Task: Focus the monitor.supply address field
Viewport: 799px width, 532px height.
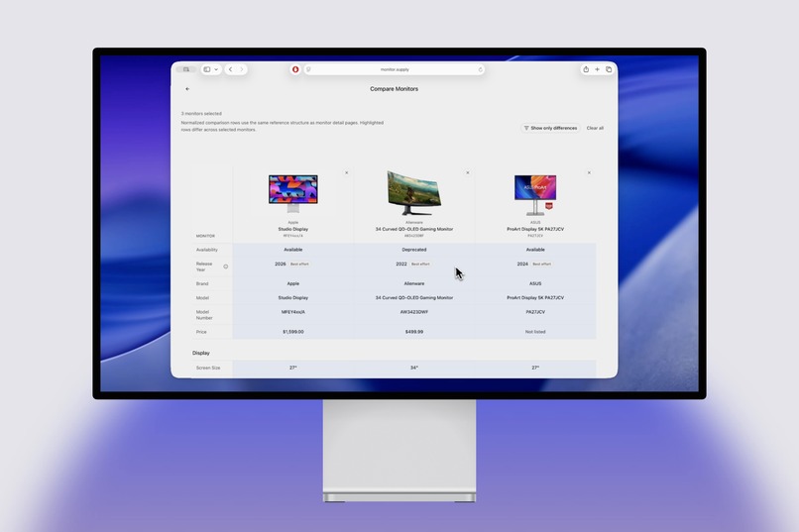Action: tap(395, 69)
